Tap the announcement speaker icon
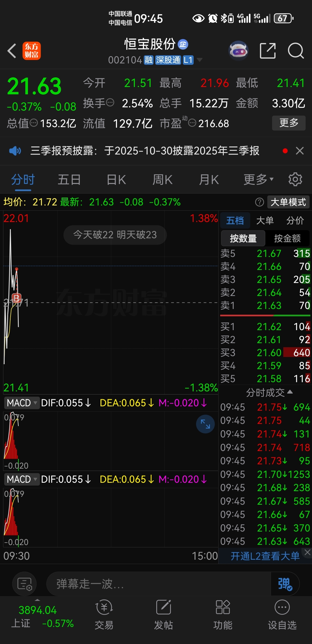 point(15,151)
